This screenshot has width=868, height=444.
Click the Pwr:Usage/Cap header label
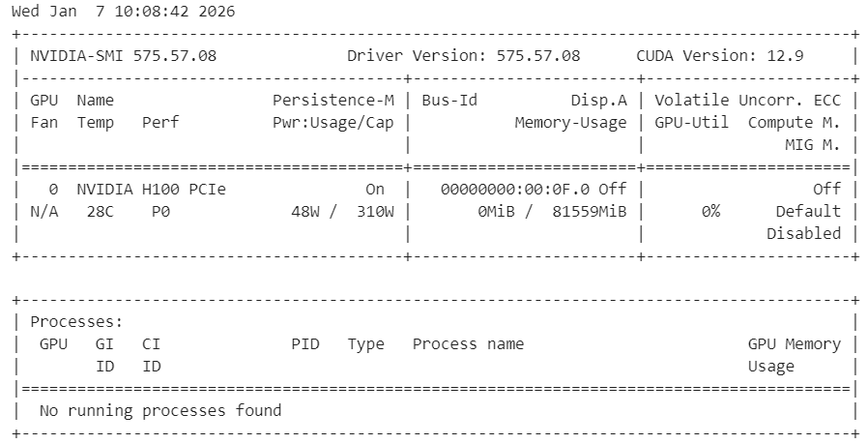(333, 122)
